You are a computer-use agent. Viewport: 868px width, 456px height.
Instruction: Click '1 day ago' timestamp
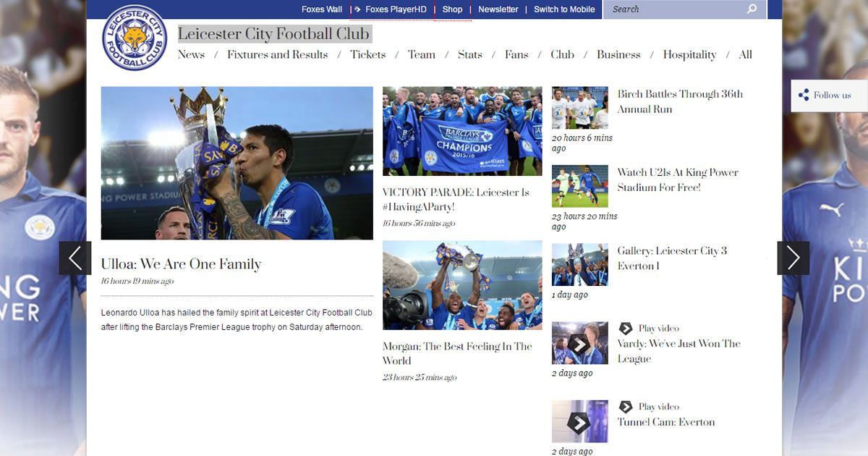570,295
